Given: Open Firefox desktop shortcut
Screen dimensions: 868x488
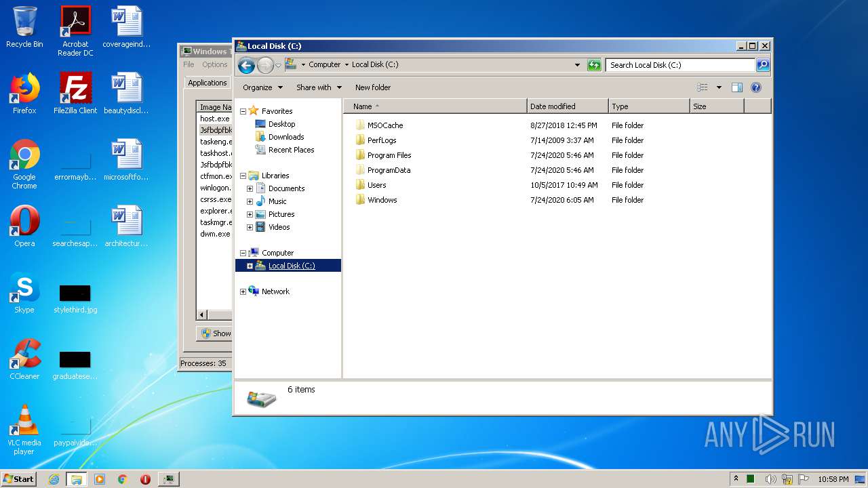Looking at the screenshot, I should click(x=24, y=94).
